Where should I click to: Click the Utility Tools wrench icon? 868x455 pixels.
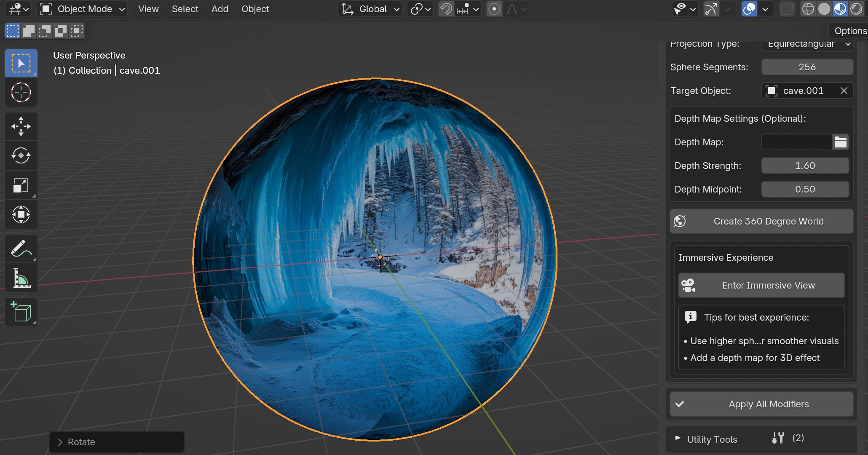[x=778, y=438]
